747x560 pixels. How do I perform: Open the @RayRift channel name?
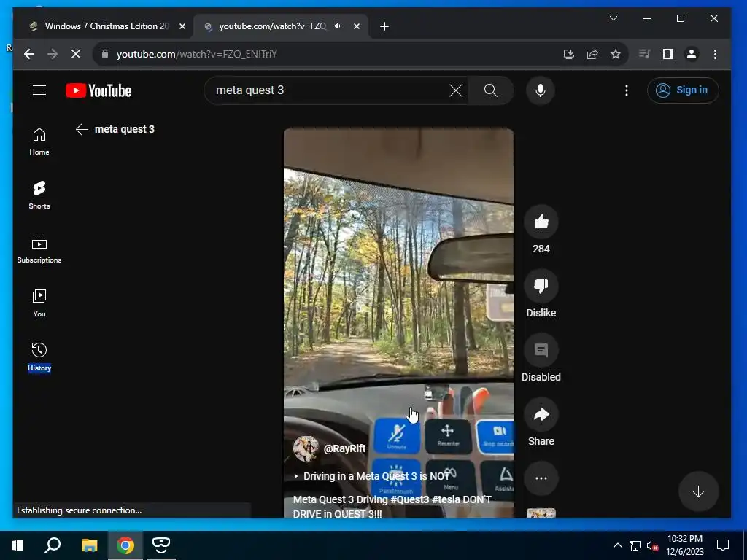tap(344, 448)
